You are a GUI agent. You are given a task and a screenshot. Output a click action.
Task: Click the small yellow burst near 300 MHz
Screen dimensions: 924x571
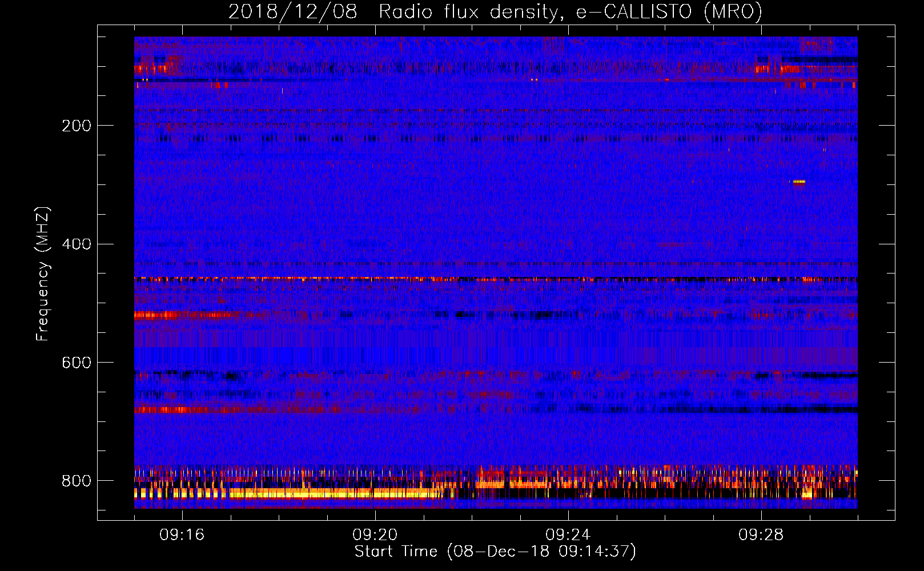pyautogui.click(x=799, y=182)
